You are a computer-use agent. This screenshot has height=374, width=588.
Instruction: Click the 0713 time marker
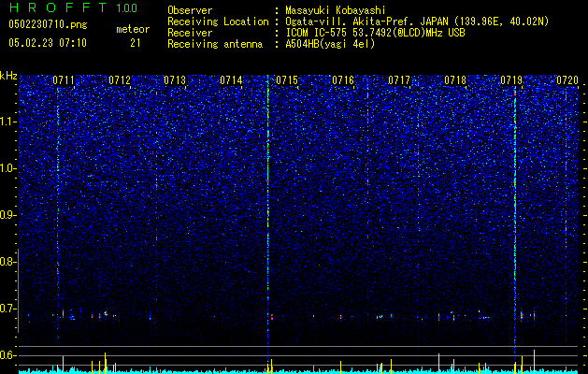pos(175,80)
